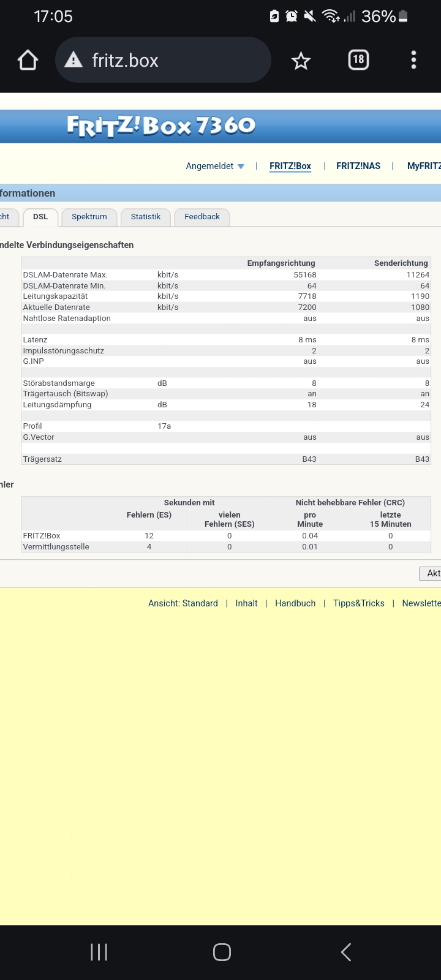
Task: Click the G.Vector row label
Action: point(39,437)
